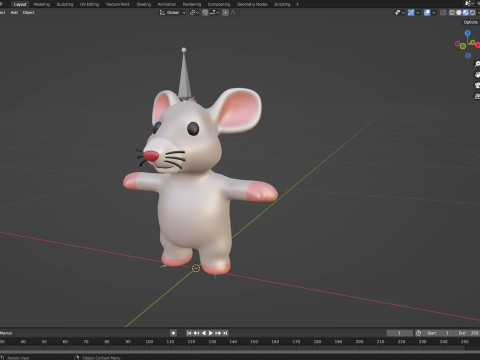Add a new workspace with plus button

[297, 4]
